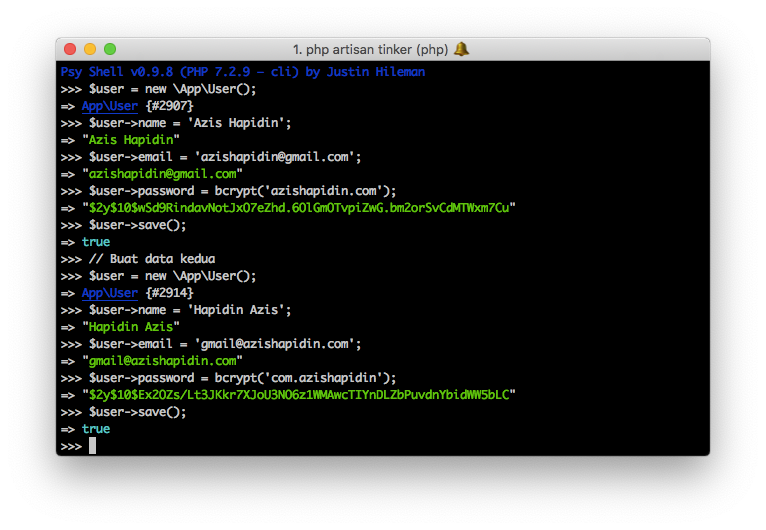Click the first 'true' output value
Viewport: 766px width, 530px height.
96,242
